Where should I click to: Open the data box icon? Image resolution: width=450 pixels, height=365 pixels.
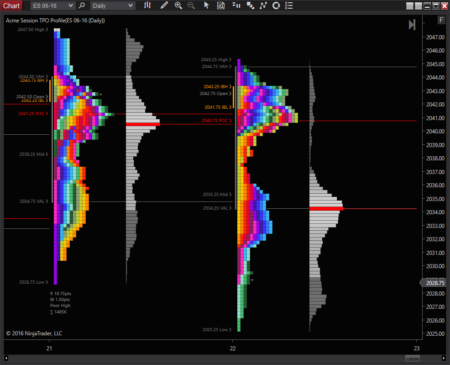coord(221,6)
